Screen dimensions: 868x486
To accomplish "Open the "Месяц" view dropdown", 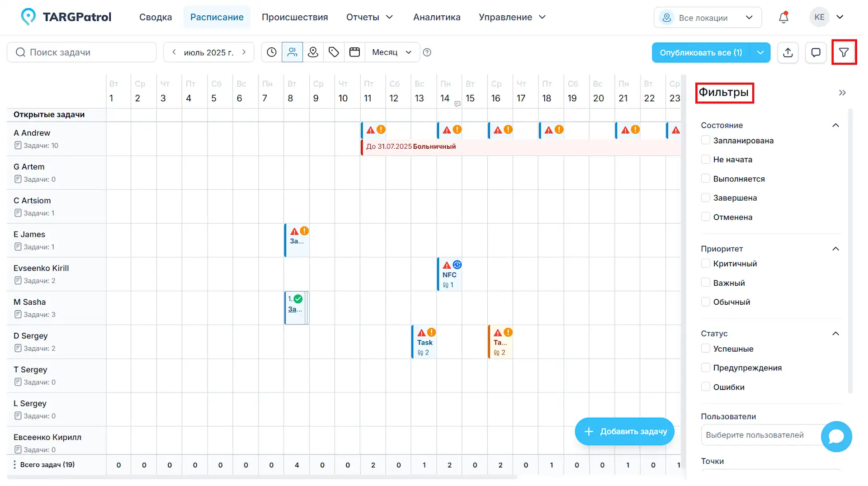I will coord(392,52).
